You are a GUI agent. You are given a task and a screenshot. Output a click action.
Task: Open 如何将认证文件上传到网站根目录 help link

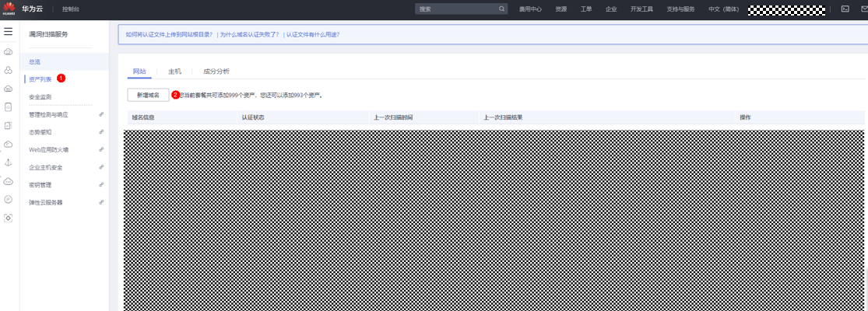(x=169, y=34)
